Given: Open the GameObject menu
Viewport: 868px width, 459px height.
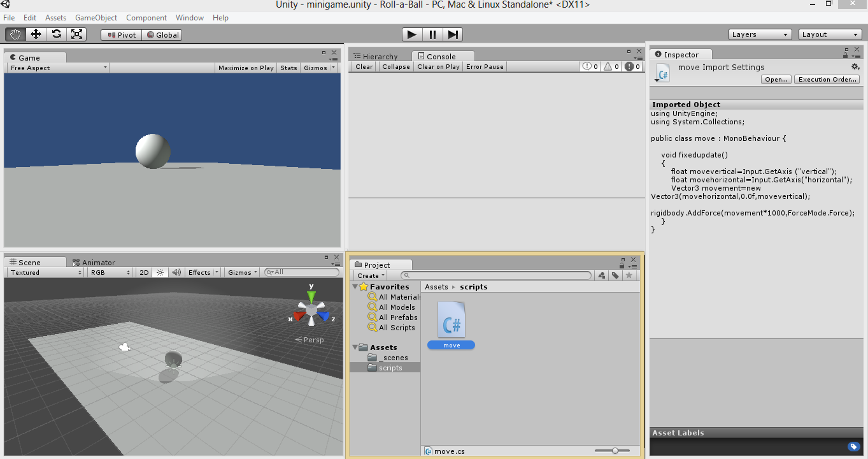Looking at the screenshot, I should pos(96,18).
